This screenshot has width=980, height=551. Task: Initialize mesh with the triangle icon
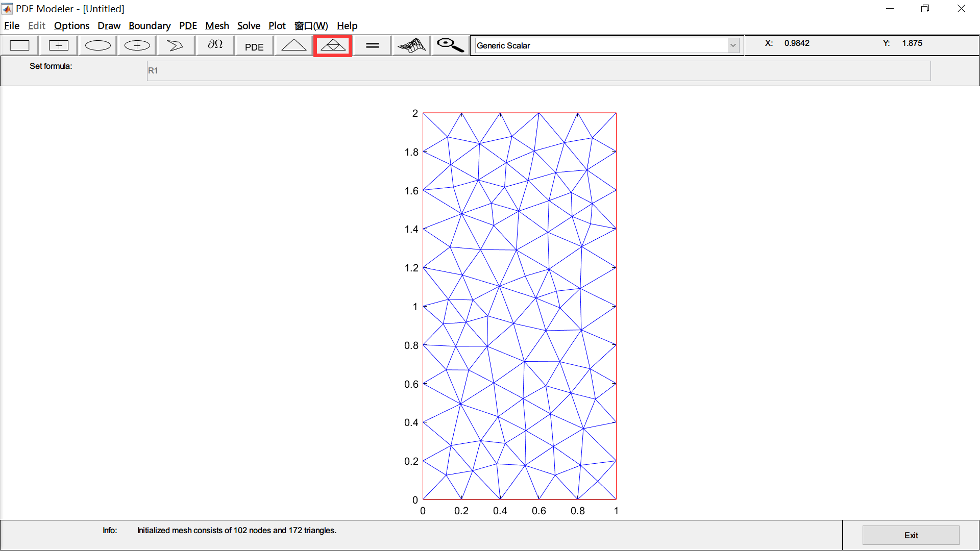293,45
